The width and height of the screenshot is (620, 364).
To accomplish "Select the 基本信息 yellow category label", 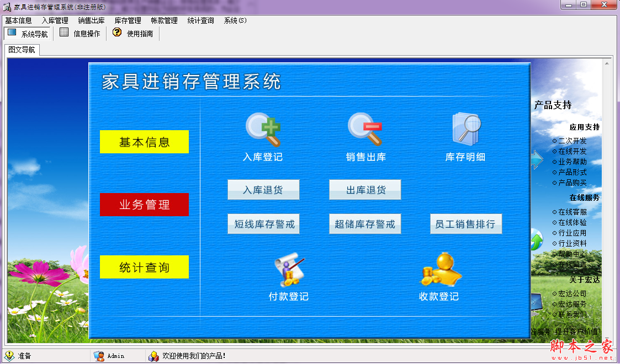I will [144, 141].
